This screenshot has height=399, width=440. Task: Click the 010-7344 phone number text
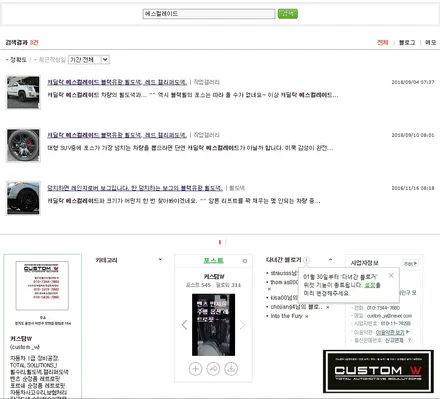tap(383, 308)
